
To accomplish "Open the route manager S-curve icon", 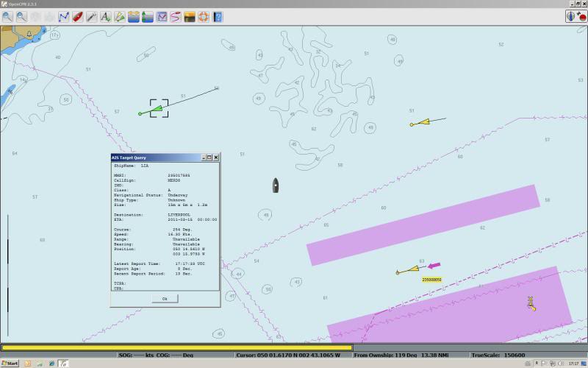I will tap(176, 16).
